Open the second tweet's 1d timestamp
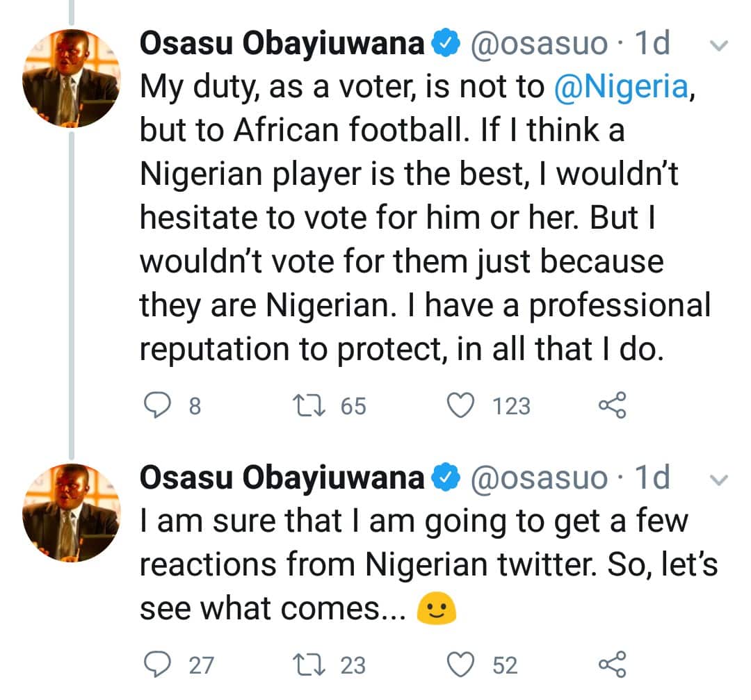Viewport: 751px width, 700px height. [x=652, y=478]
